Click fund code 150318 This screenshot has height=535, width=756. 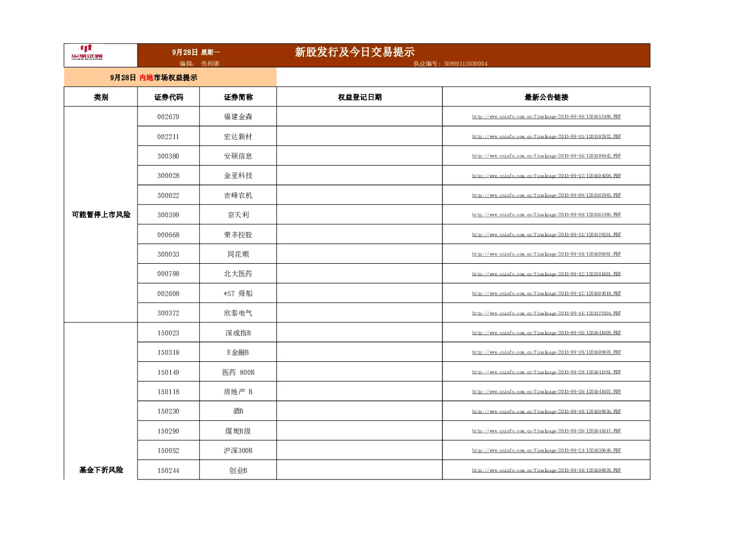(168, 352)
